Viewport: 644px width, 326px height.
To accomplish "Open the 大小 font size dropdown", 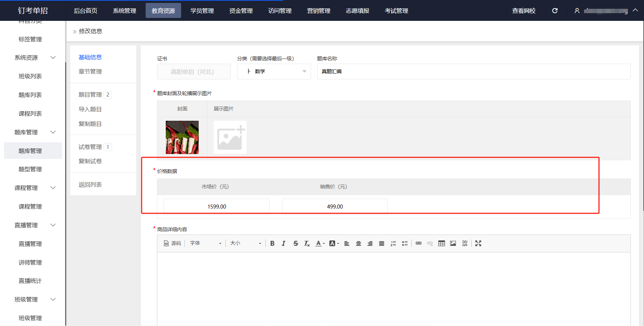I will coord(246,243).
